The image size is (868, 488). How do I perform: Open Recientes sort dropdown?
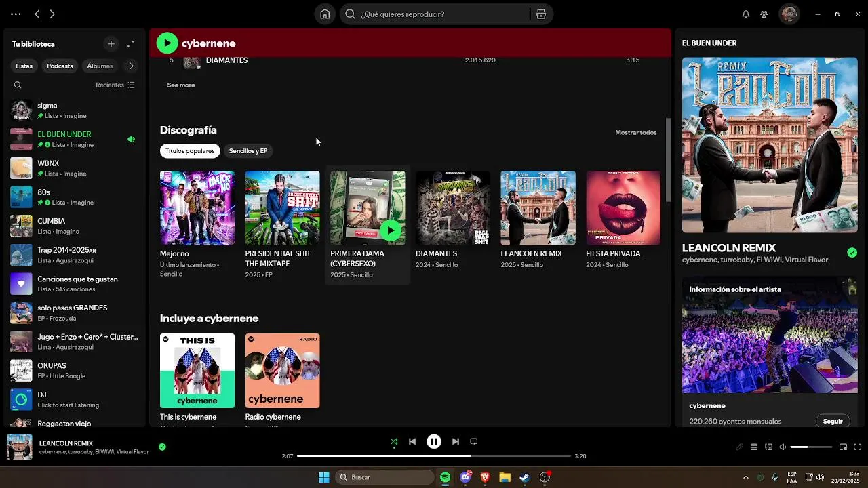(x=115, y=85)
